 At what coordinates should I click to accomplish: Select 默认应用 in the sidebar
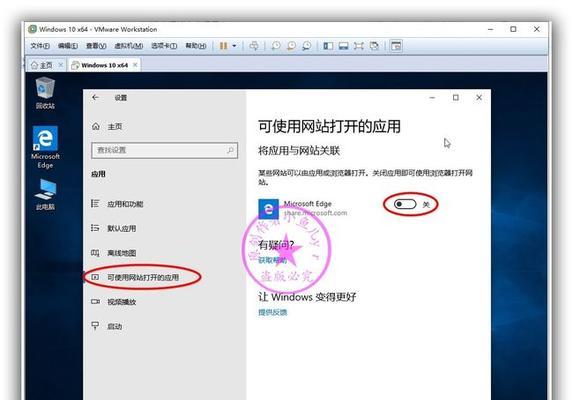coord(121,228)
